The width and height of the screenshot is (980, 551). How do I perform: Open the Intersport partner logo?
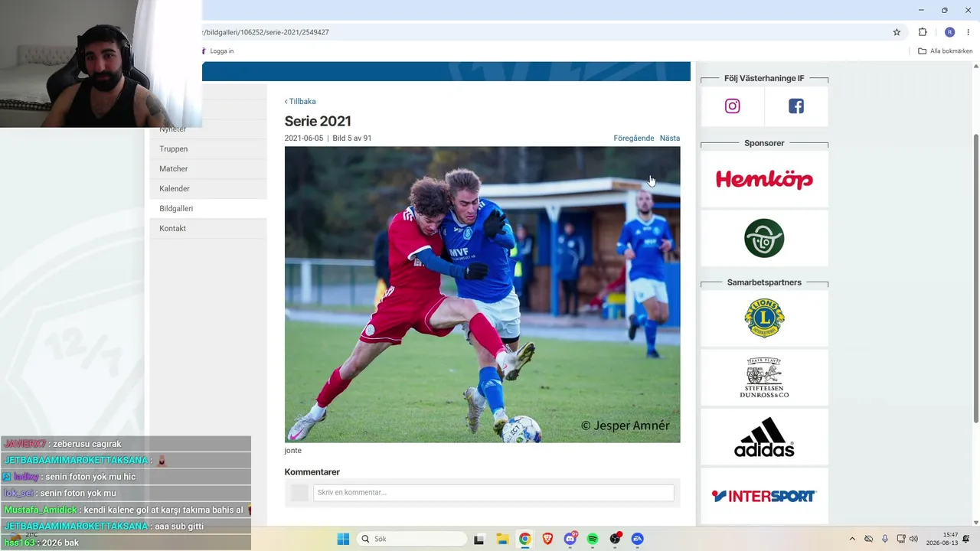click(x=764, y=496)
